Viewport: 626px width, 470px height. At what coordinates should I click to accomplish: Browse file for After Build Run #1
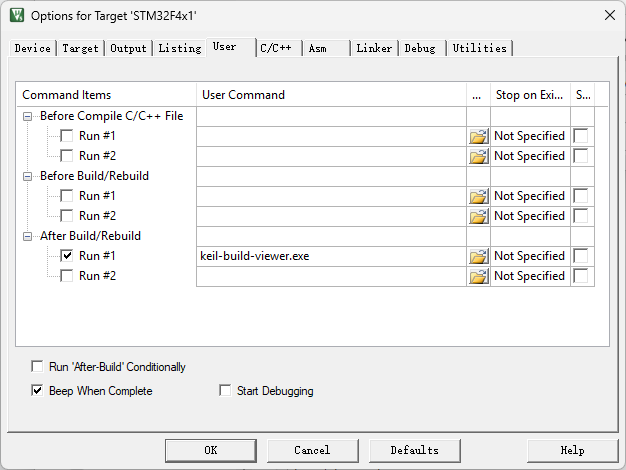478,256
